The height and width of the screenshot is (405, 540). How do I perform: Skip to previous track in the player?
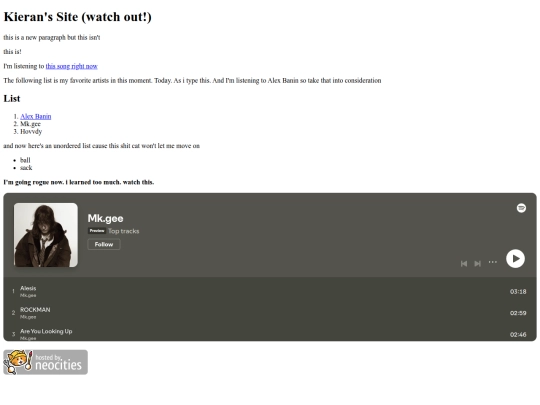[464, 263]
